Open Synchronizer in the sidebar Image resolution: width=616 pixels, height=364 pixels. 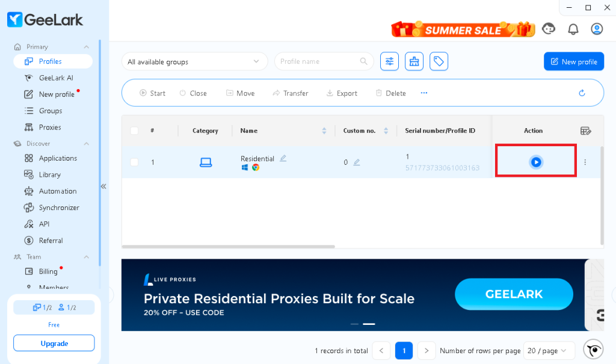pyautogui.click(x=53, y=208)
